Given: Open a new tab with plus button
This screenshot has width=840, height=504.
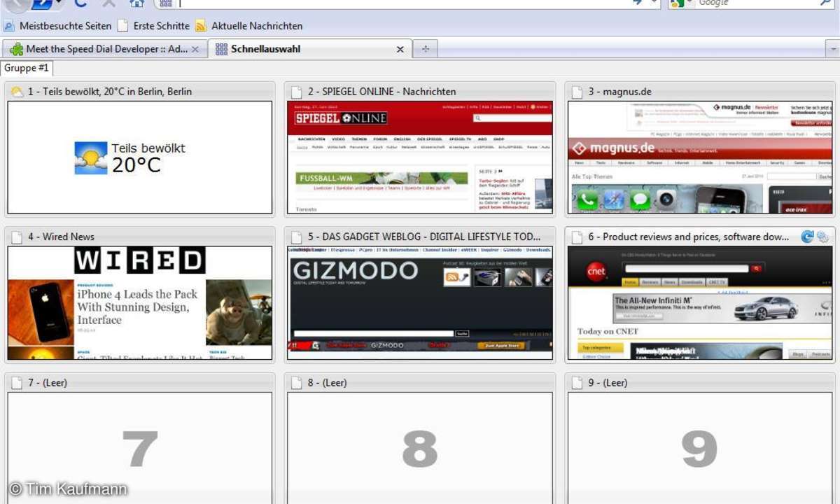Looking at the screenshot, I should (x=425, y=49).
